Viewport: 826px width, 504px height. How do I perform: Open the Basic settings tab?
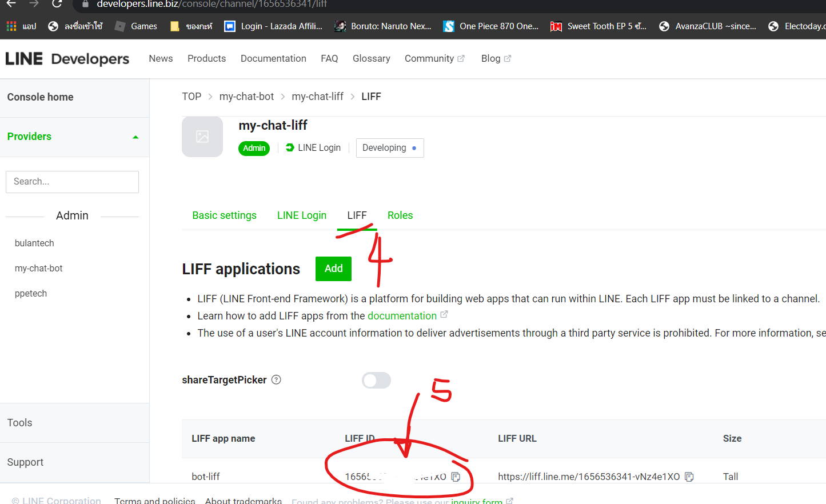coord(224,215)
